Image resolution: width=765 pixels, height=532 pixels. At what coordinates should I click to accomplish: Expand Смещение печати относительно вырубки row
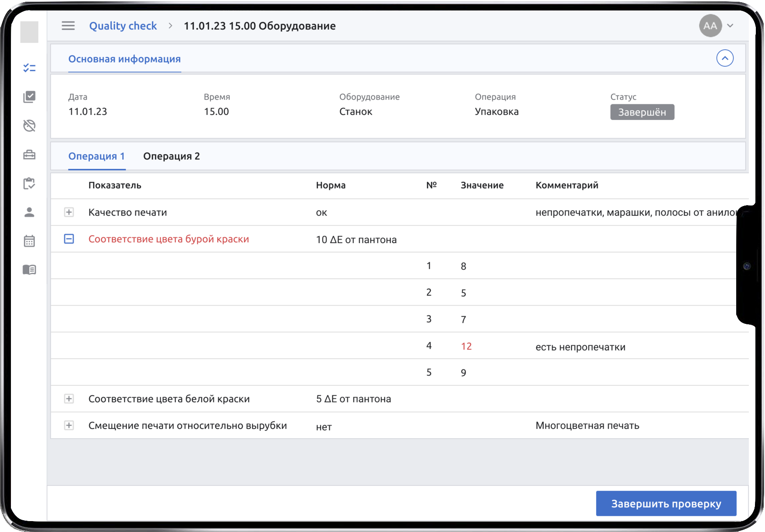(69, 426)
